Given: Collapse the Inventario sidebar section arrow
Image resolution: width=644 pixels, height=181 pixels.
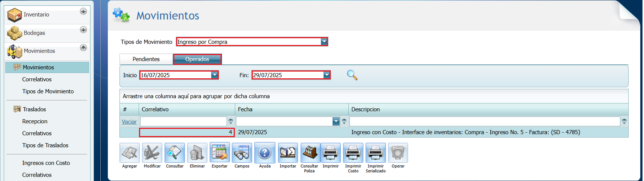Looking at the screenshot, I should coord(83,11).
